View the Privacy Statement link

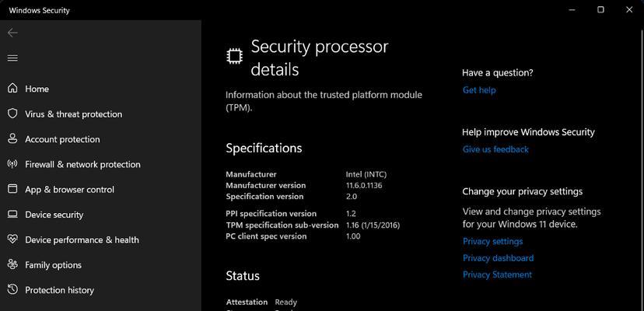coord(497,274)
